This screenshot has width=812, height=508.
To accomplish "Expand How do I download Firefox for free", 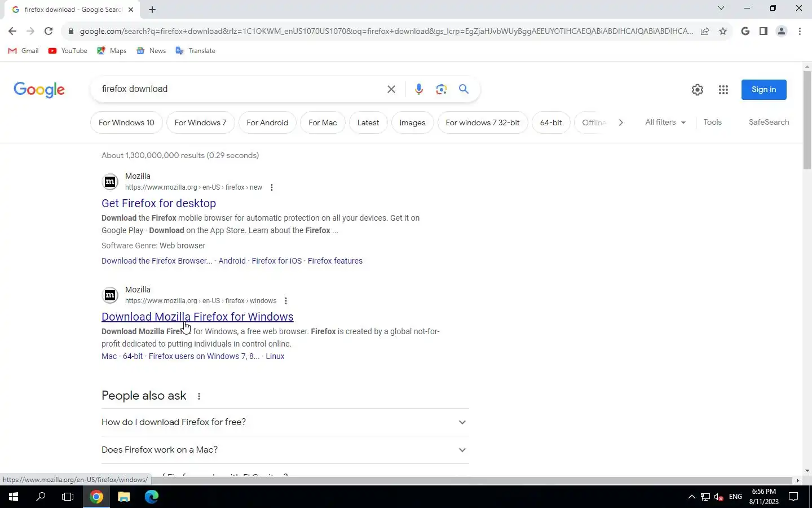I will 285,422.
